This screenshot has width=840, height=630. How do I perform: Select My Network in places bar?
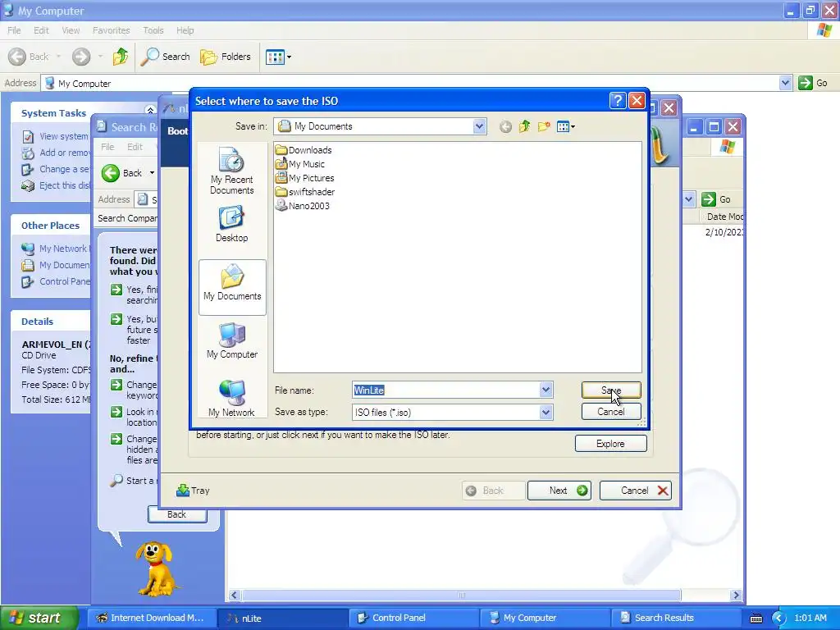click(231, 399)
